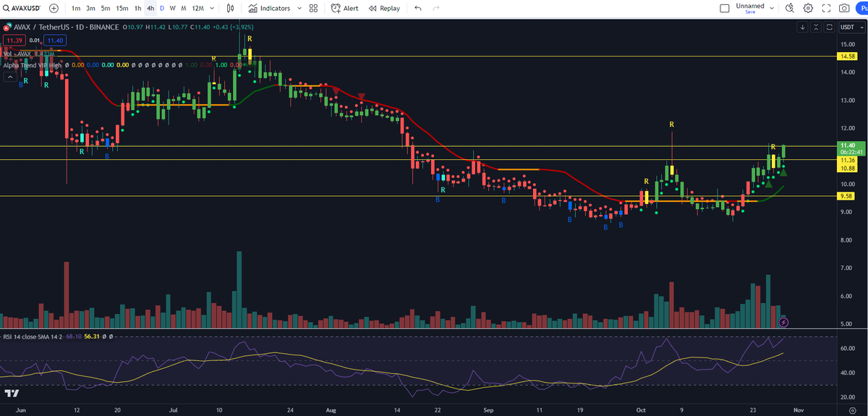Image resolution: width=868 pixels, height=416 pixels.
Task: Switch to the W weekly timeframe
Action: click(x=173, y=9)
